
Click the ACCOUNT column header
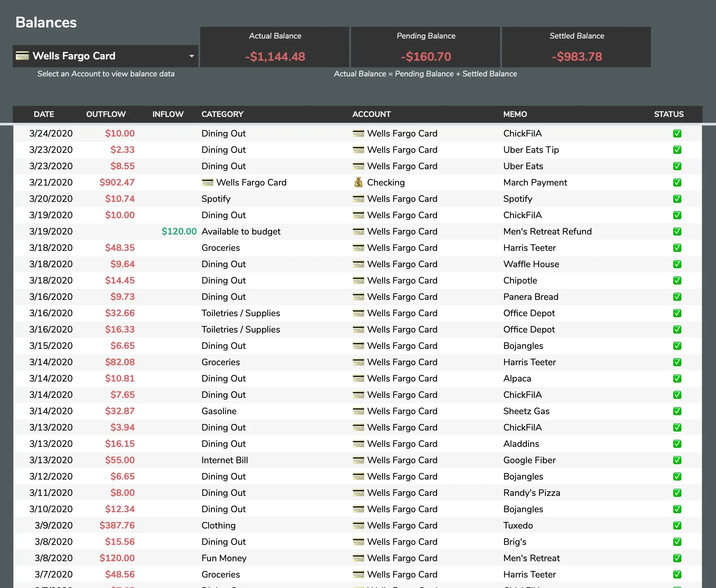[371, 114]
